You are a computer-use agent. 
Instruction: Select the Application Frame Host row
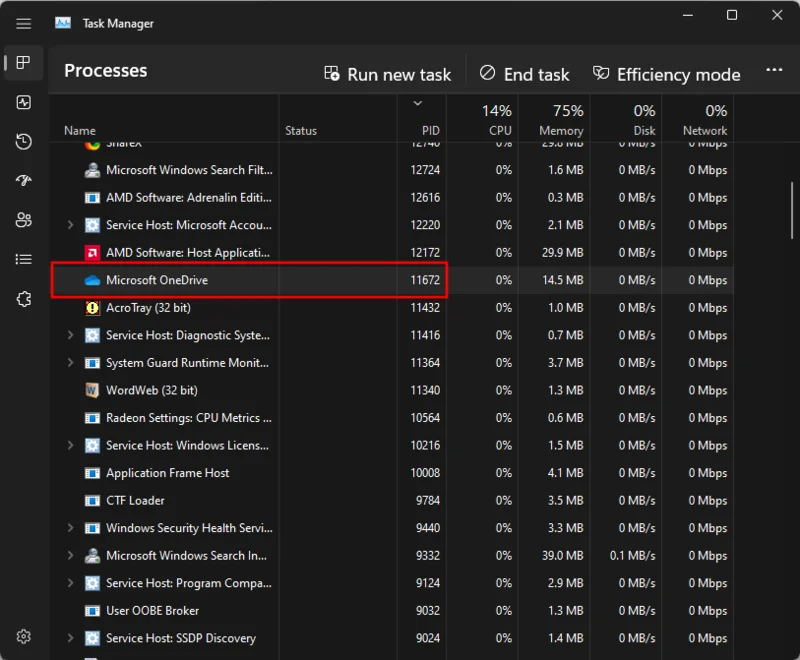392,473
